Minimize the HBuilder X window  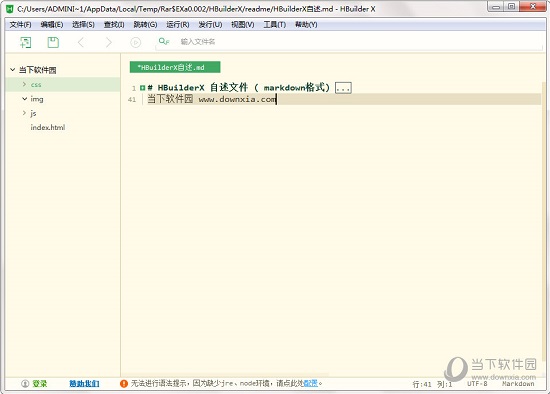(496, 7)
